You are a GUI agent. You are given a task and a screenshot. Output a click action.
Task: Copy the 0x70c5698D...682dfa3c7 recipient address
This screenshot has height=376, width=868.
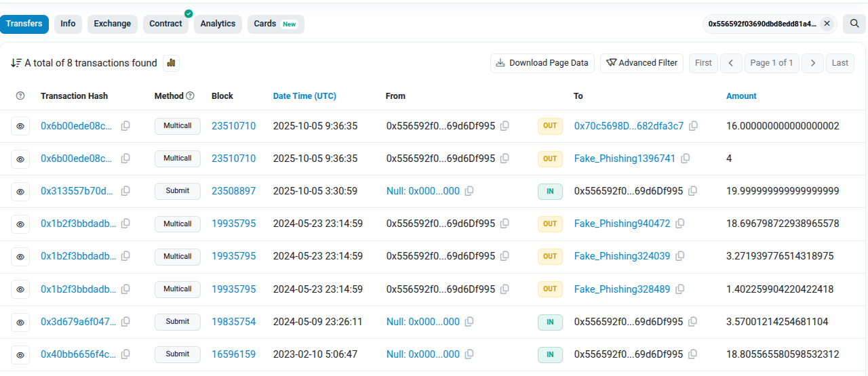[x=693, y=126]
